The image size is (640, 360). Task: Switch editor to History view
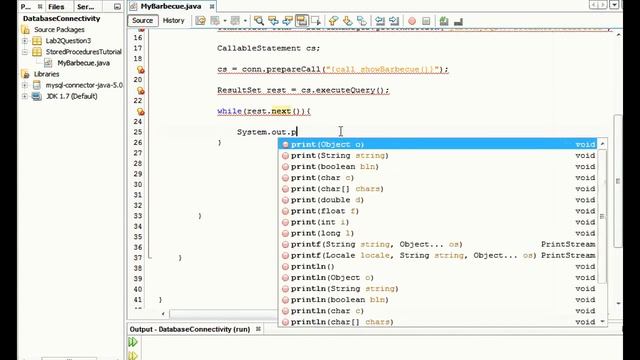coord(173,20)
